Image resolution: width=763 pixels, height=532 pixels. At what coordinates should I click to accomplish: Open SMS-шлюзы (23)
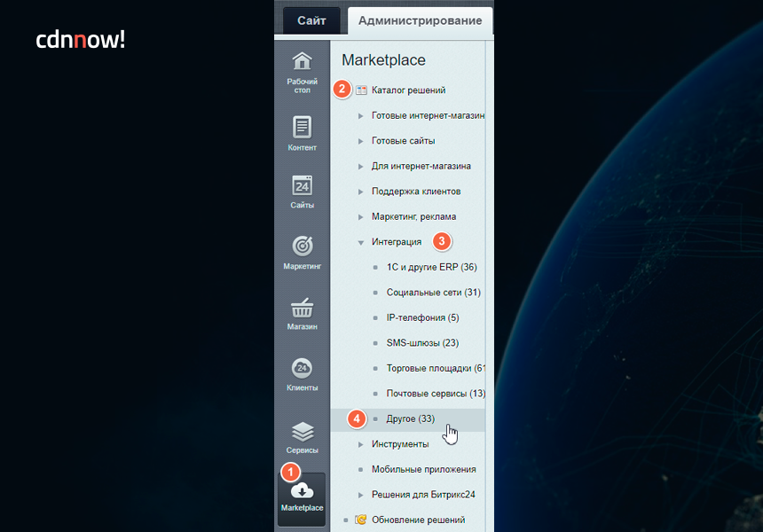(x=422, y=343)
